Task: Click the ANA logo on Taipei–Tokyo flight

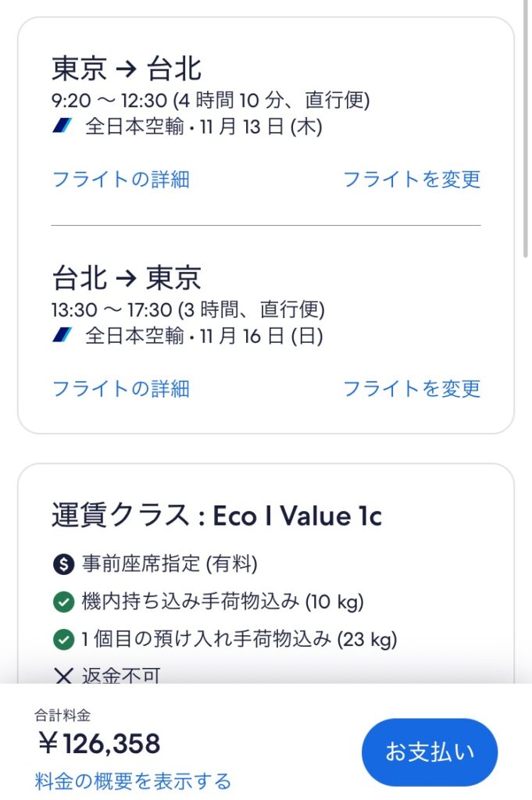Action: [x=62, y=336]
